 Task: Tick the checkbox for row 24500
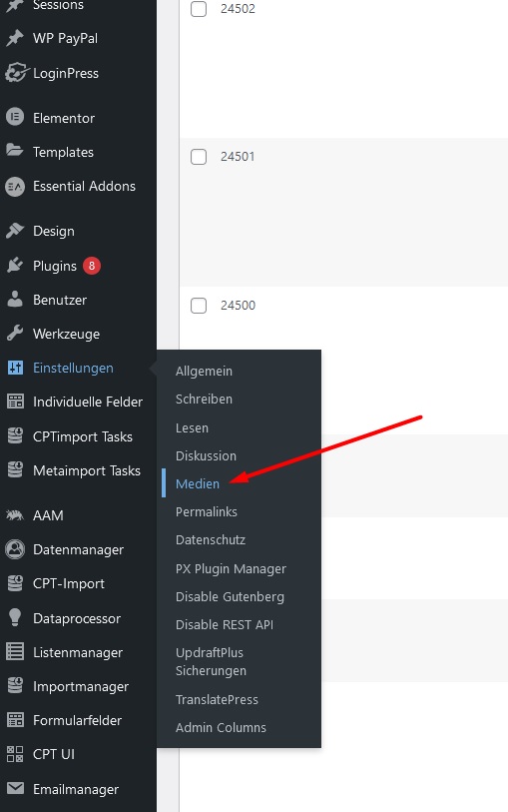coord(199,306)
